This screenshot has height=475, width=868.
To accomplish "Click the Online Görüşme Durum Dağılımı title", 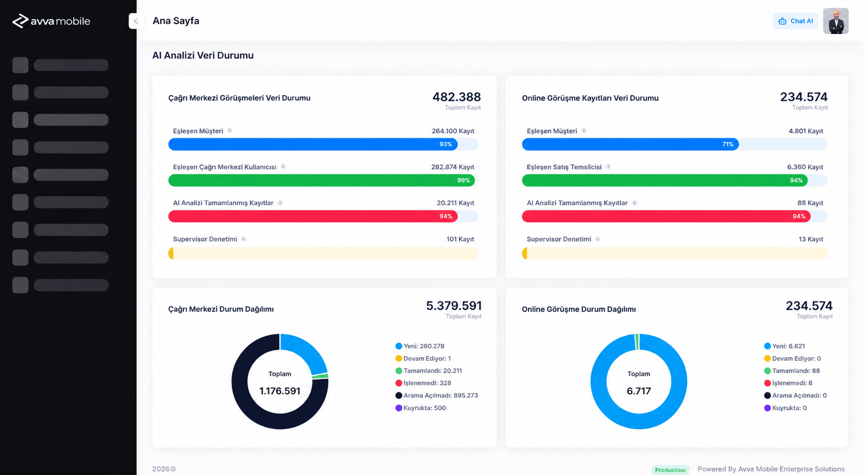I will (x=579, y=309).
